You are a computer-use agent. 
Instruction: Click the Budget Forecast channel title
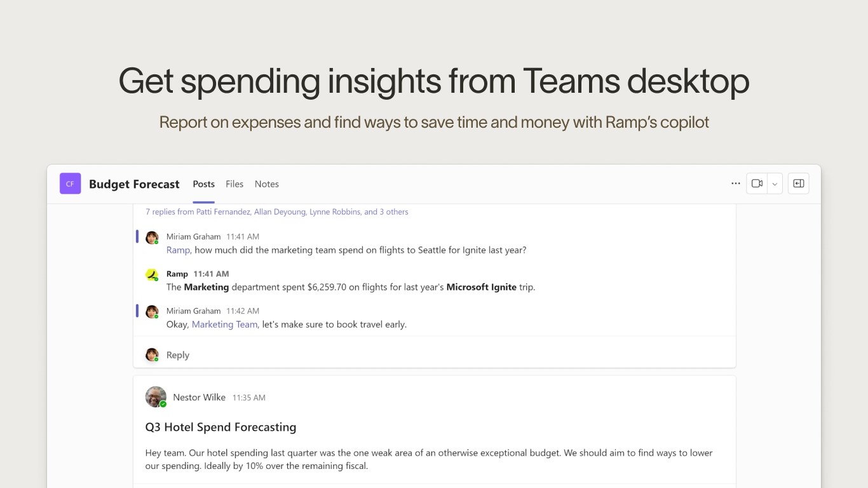(x=134, y=184)
